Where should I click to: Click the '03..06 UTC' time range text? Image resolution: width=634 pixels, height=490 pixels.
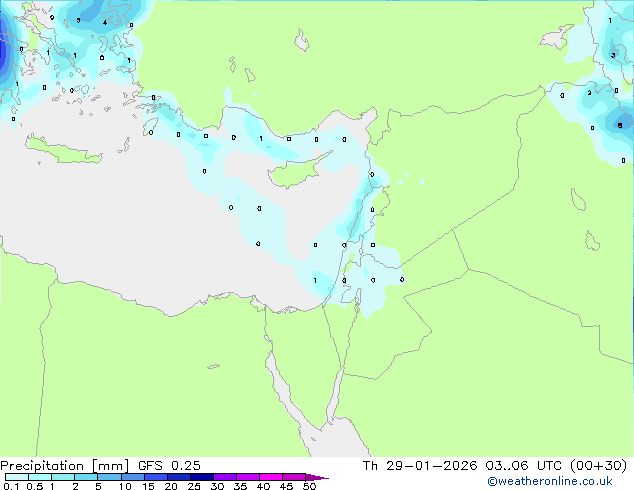523,466
